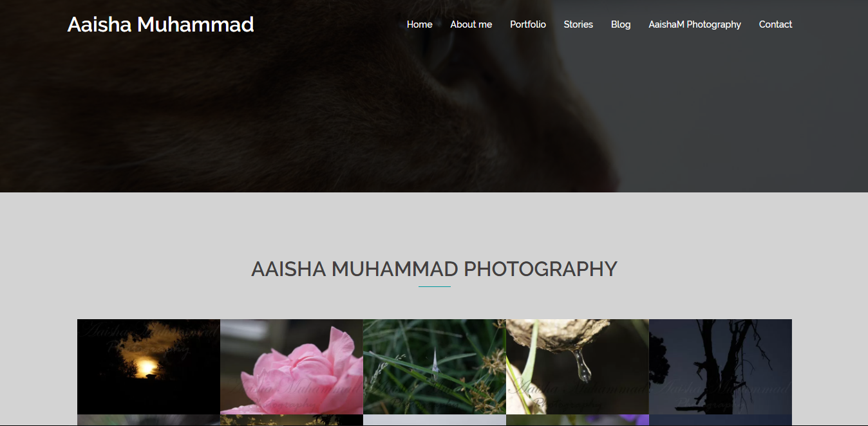Open the dark blue thumbnail under tree photo
Viewport: 868px width, 426px height.
coord(721,420)
